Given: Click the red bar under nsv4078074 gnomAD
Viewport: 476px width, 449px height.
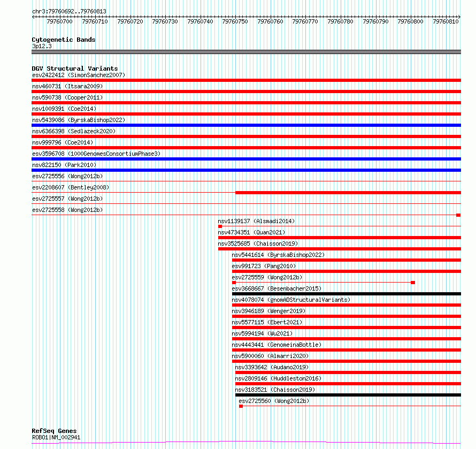Looking at the screenshot, I should tap(347, 305).
